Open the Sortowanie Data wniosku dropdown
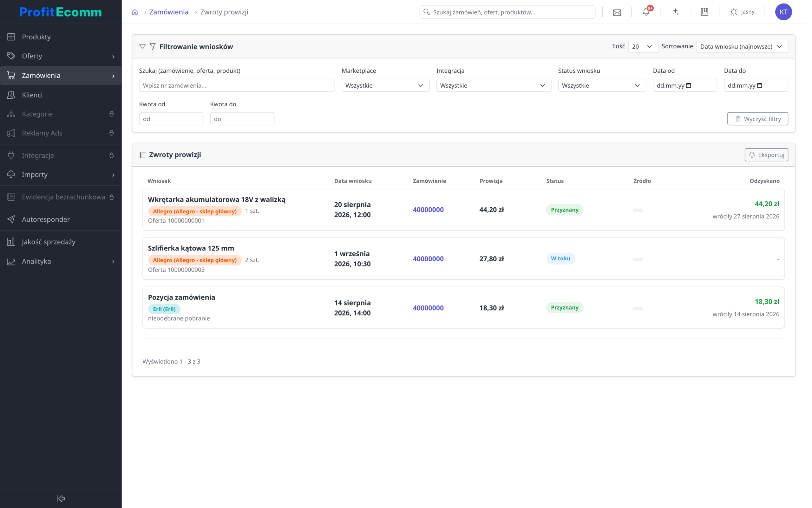The width and height of the screenshot is (812, 508). [x=742, y=47]
